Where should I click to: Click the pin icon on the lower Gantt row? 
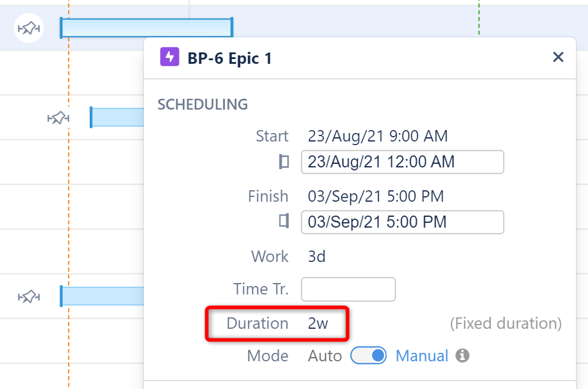tap(28, 296)
